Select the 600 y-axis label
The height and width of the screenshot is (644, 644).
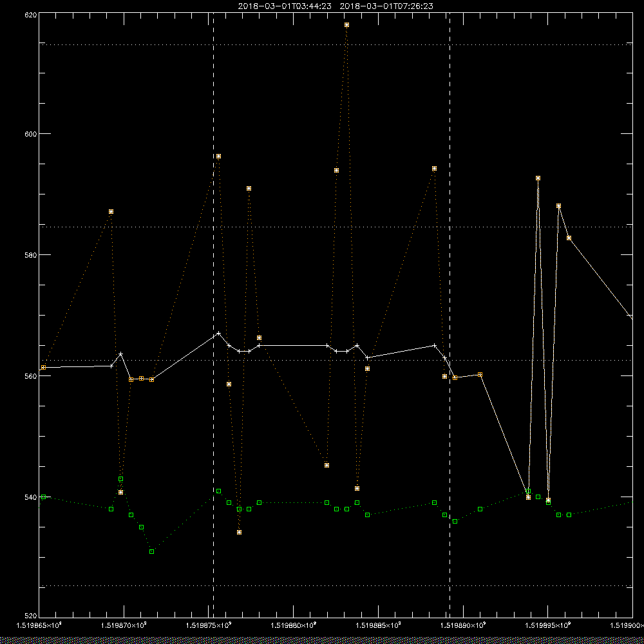(31, 134)
